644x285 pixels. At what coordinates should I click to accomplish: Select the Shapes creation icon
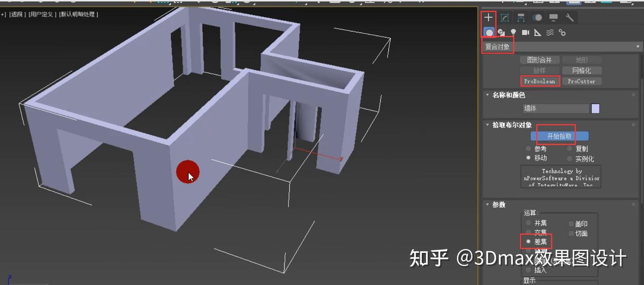coord(501,33)
